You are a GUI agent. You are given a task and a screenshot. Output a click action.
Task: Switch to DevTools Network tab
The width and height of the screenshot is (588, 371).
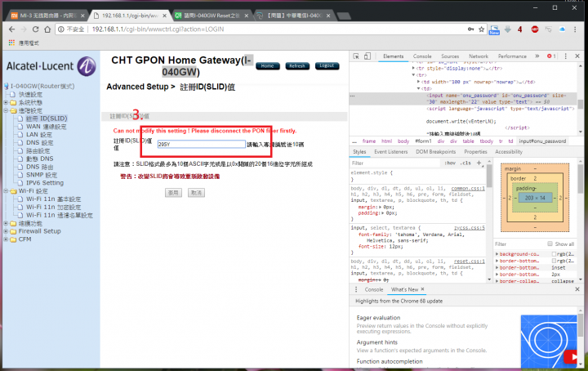click(479, 56)
